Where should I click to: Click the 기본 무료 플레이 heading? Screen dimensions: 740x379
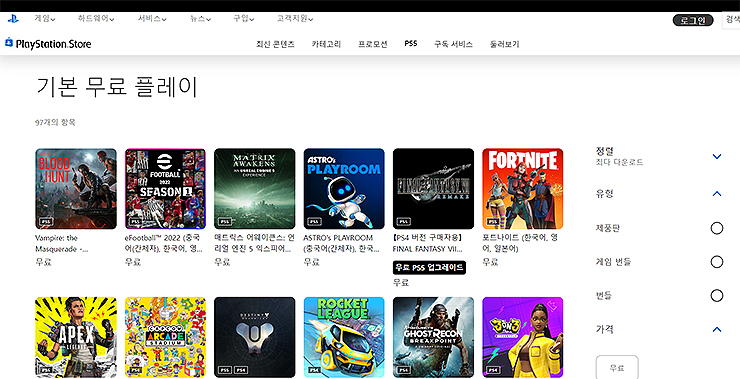coord(117,87)
